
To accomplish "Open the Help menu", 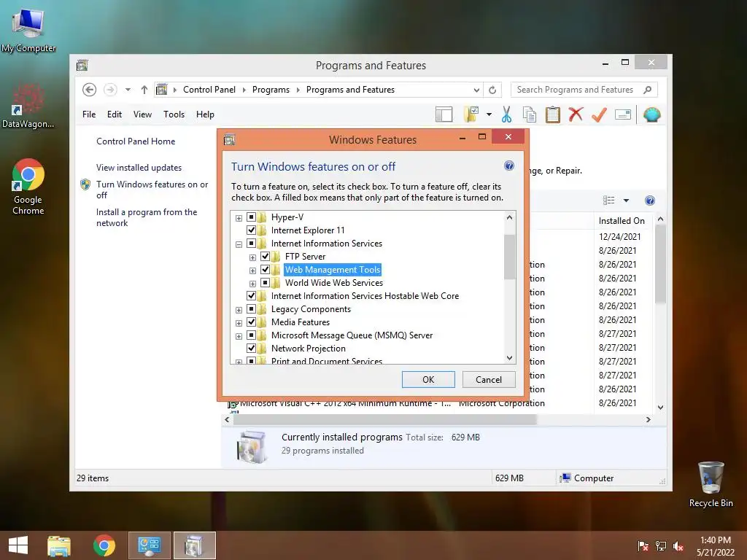I will click(x=205, y=114).
